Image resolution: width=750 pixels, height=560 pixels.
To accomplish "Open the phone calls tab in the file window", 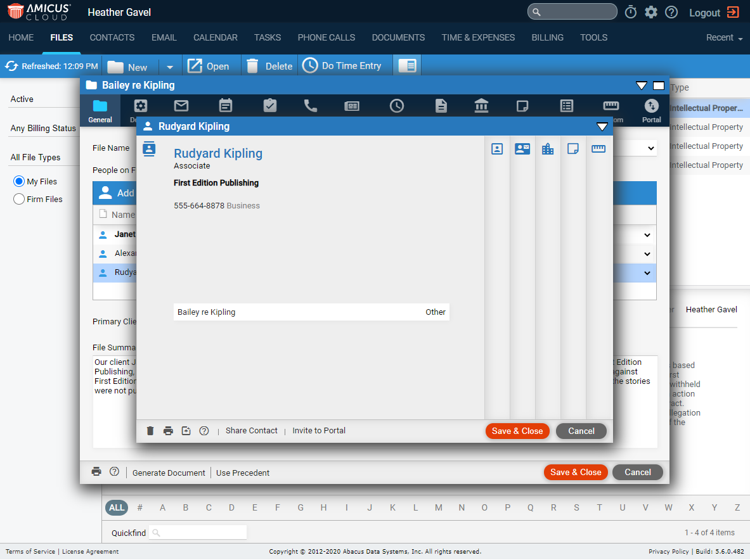I will point(311,106).
